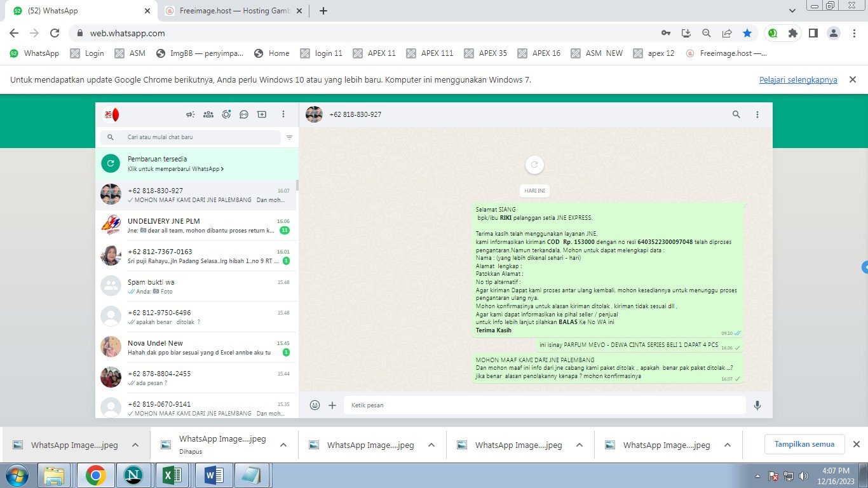Viewport: 868px width, 488px height.
Task: Open the emoji picker
Action: click(315, 405)
